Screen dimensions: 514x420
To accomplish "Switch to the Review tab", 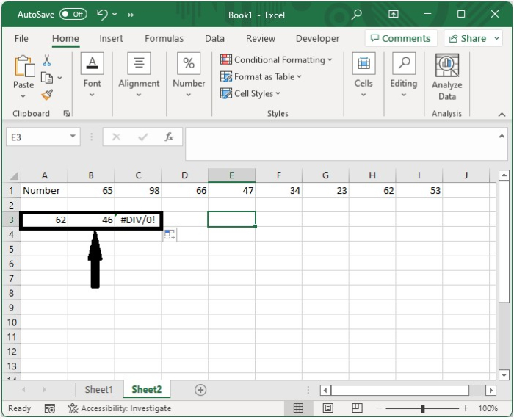I will (261, 38).
